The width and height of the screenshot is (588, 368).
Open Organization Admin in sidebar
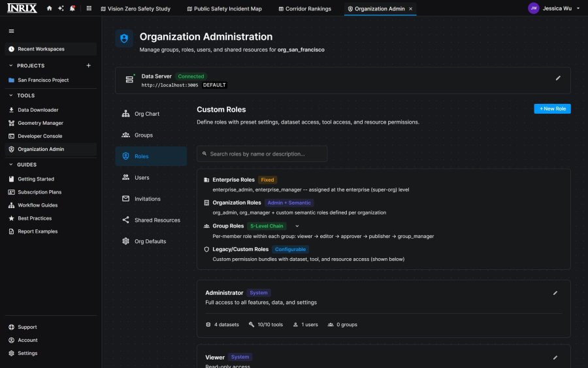coord(50,149)
